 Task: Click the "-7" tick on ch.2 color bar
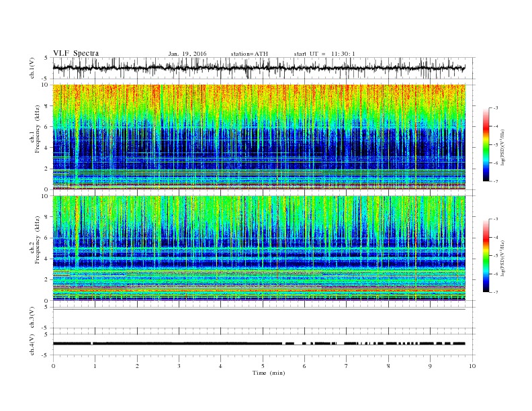(x=495, y=292)
